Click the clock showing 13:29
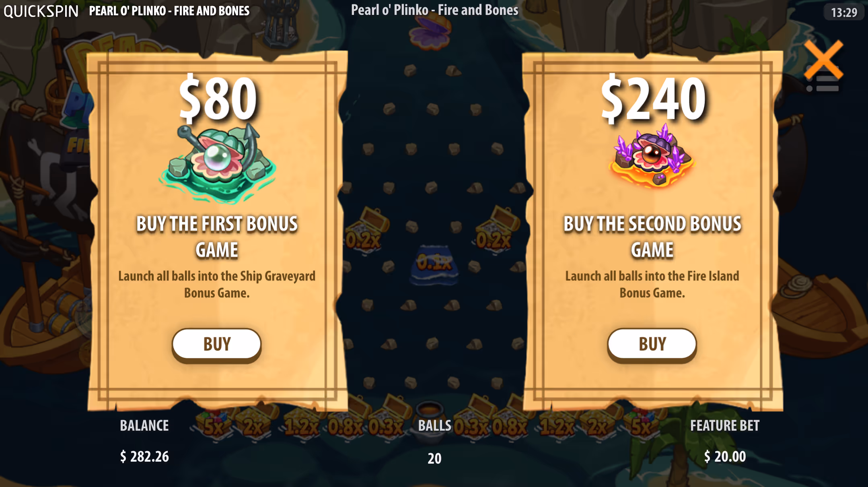Screen dimensions: 868x487 [x=844, y=12]
